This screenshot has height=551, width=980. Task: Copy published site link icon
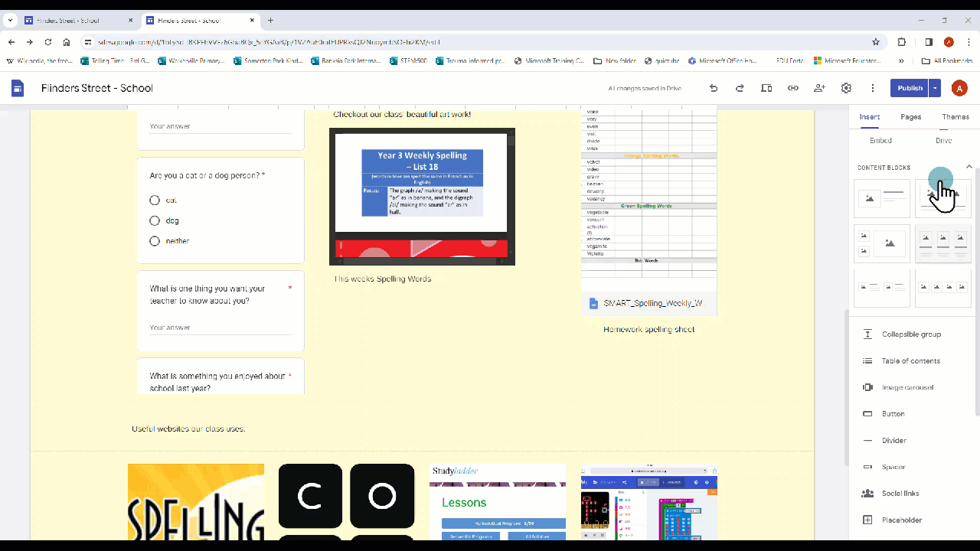tap(793, 88)
